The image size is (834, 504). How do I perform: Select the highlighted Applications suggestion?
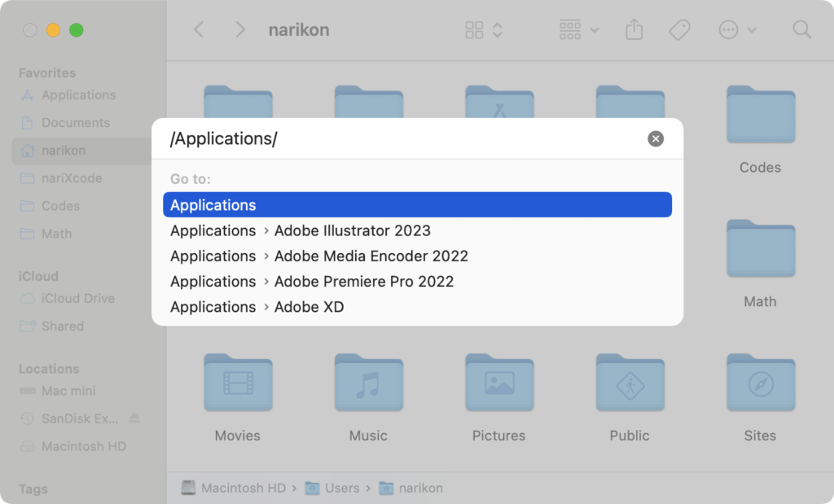[x=417, y=205]
